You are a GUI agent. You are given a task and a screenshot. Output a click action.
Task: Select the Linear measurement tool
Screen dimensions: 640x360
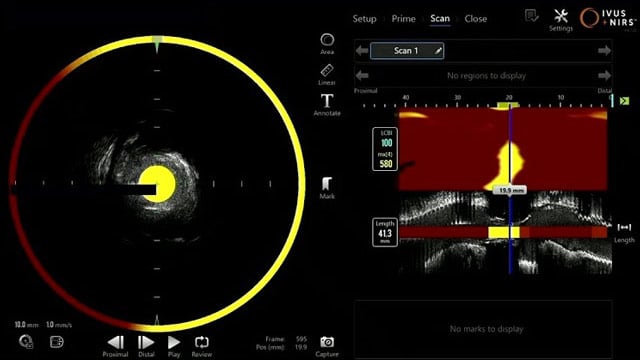[327, 74]
